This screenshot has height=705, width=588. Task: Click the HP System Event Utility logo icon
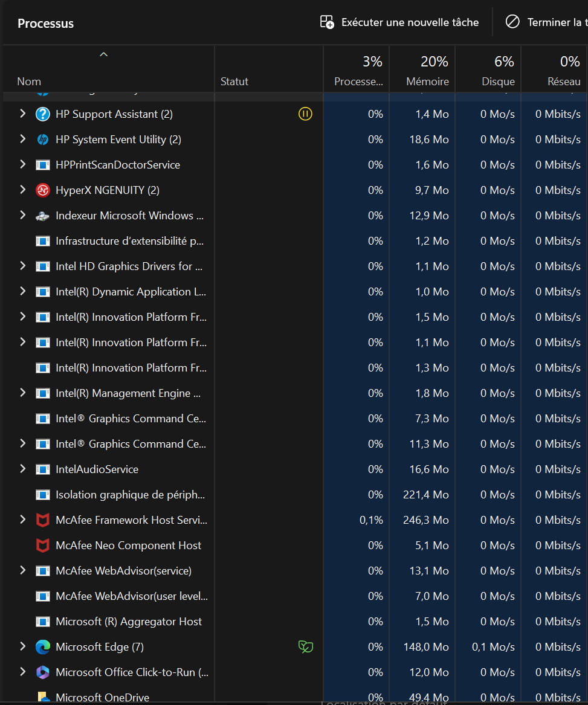tap(43, 140)
